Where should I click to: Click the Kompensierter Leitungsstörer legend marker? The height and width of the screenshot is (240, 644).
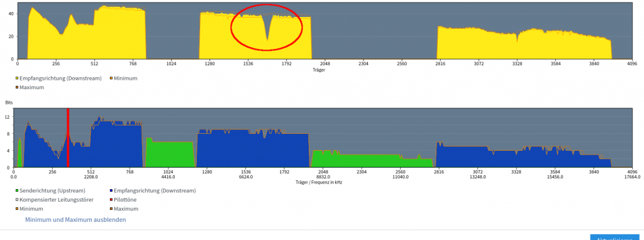click(x=17, y=200)
